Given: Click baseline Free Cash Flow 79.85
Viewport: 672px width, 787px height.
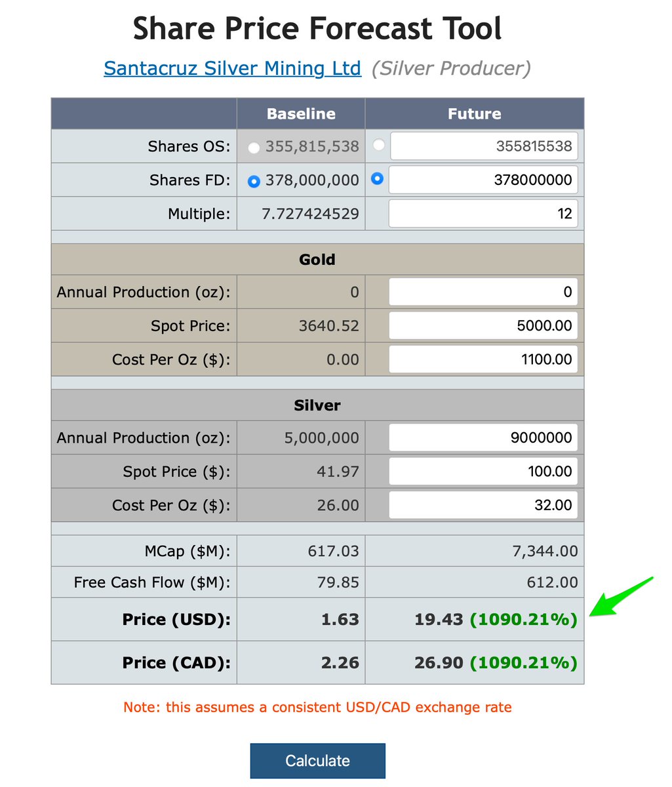Looking at the screenshot, I should coord(338,582).
